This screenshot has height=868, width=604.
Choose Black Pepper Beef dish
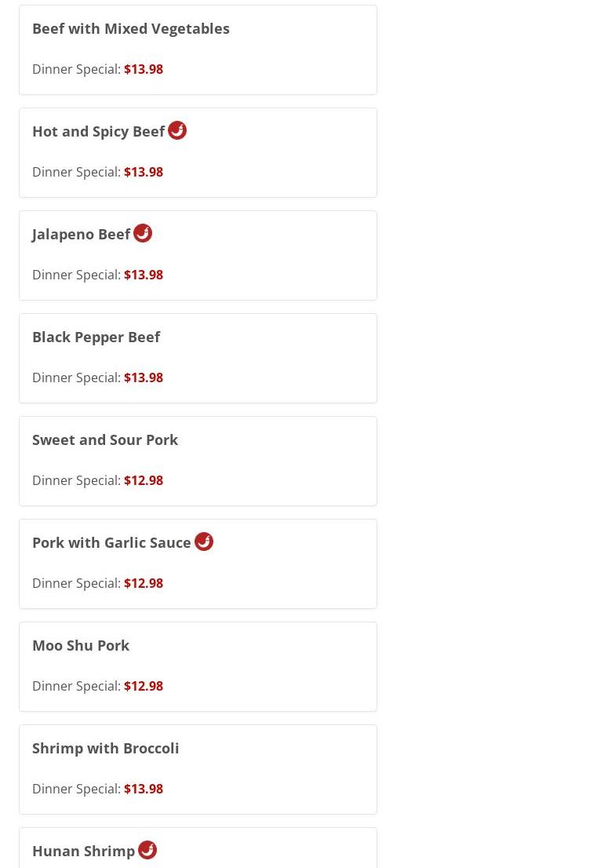coord(96,337)
